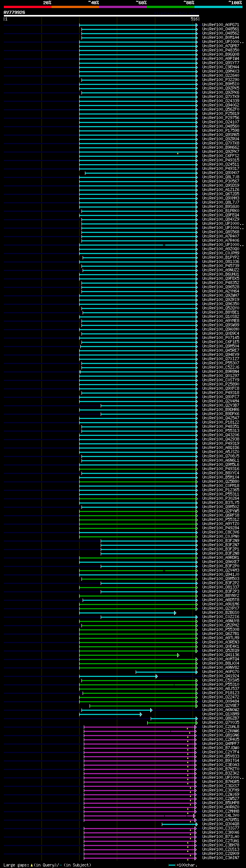
Task: Select the UniRef100_P12365 label
Action: [x=221, y=490]
